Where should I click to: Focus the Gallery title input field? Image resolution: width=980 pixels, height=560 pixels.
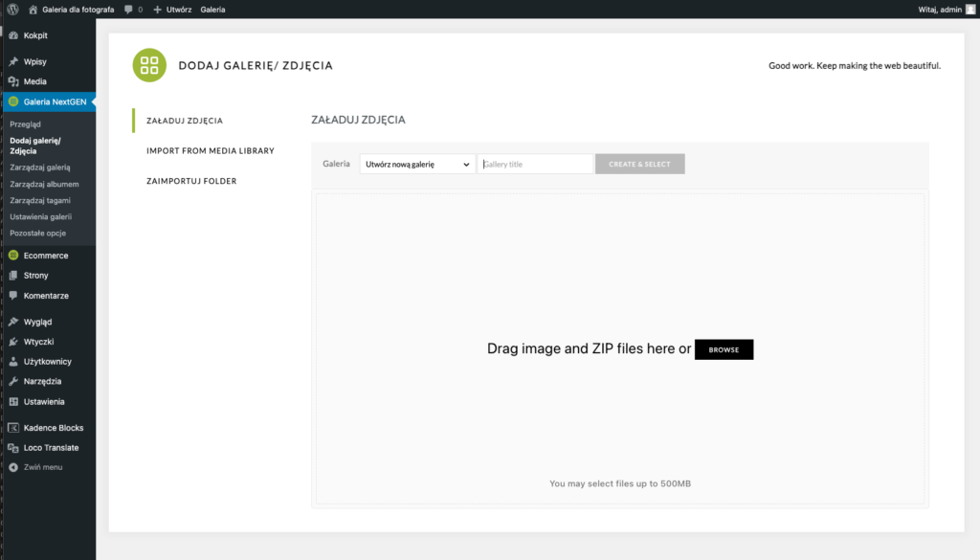pyautogui.click(x=535, y=164)
